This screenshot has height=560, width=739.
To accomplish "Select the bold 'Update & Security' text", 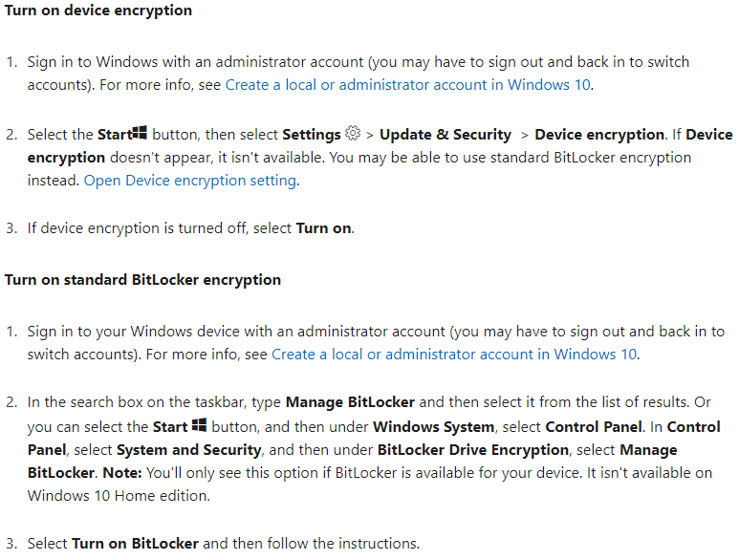I will 446,135.
